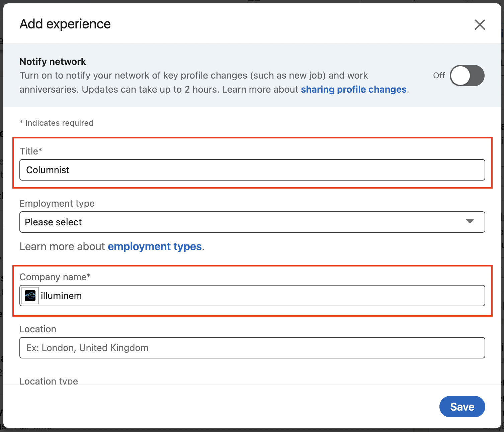Click the Notify network heading
Screen dimensions: 504x432
(53, 62)
